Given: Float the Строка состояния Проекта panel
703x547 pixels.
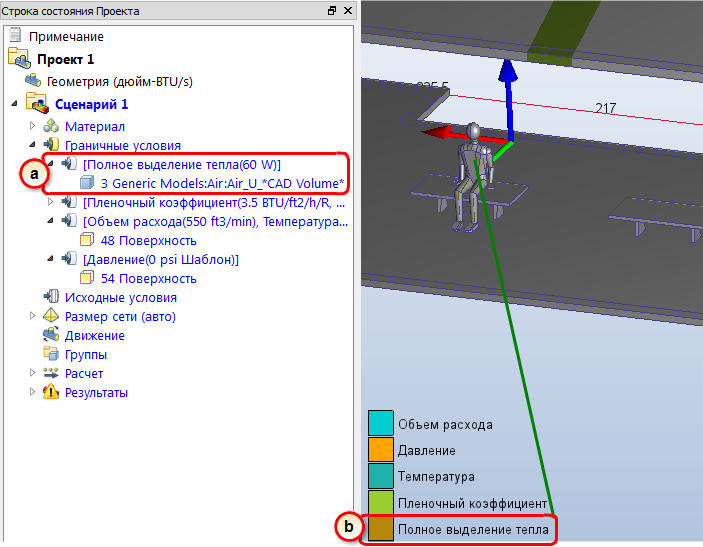Looking at the screenshot, I should tap(332, 10).
